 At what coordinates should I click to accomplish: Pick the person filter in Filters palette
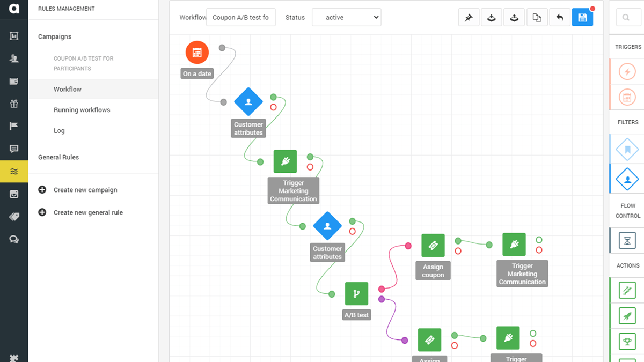pos(627,179)
